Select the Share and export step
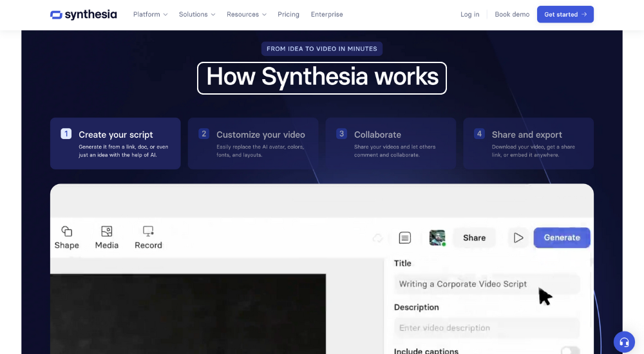Image resolution: width=644 pixels, height=354 pixels. click(x=529, y=144)
